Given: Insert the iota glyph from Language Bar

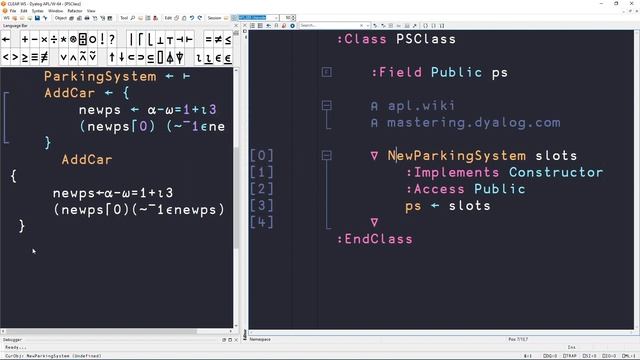Looking at the screenshot, I should pyautogui.click(x=199, y=58).
